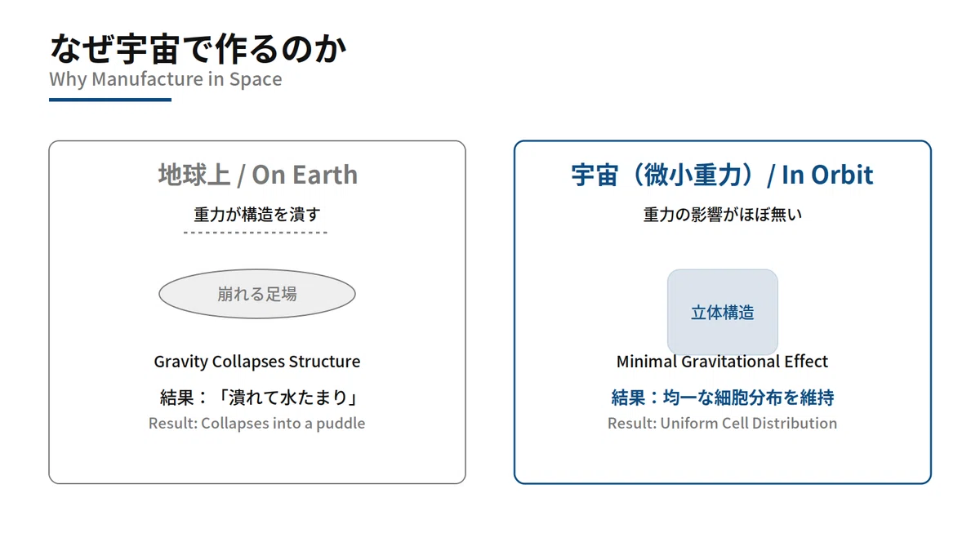Viewport: 980px width, 551px height.
Task: Click the blue 結果：均一な細胞分布を維持 text
Action: [x=723, y=398]
